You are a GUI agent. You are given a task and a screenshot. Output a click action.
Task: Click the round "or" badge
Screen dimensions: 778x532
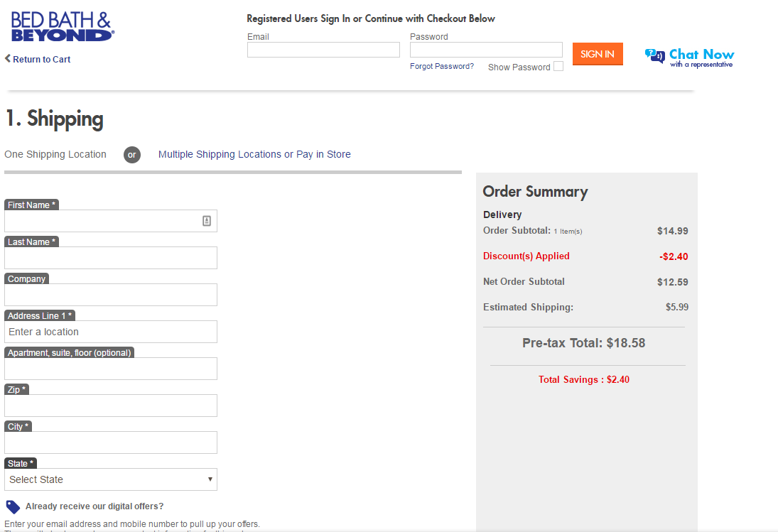[131, 155]
